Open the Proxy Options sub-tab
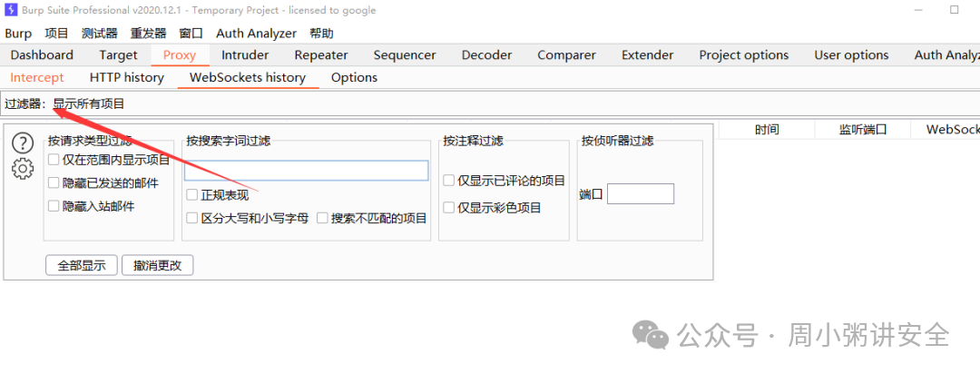 355,77
